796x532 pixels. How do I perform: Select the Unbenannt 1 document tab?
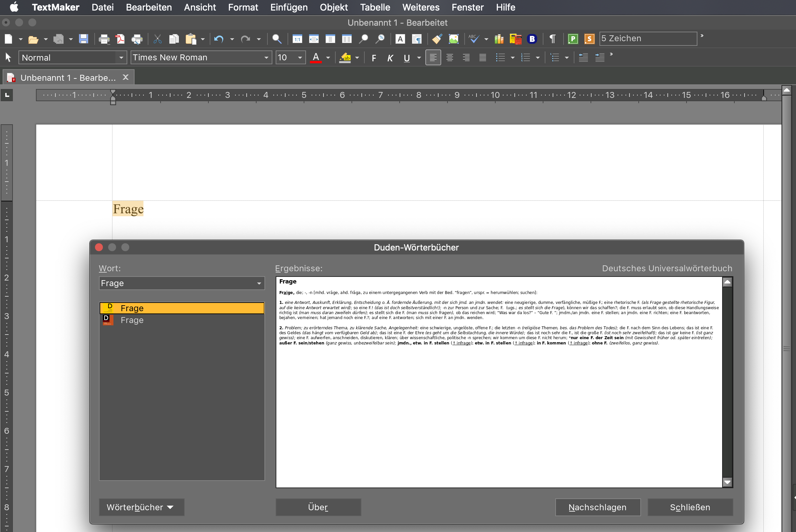(68, 78)
